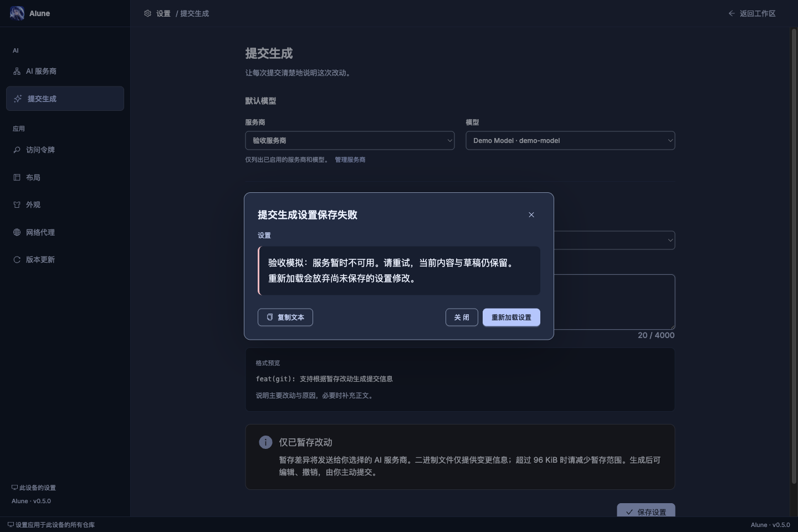
Task: Click the 关闭 button in dialog
Action: (x=462, y=317)
